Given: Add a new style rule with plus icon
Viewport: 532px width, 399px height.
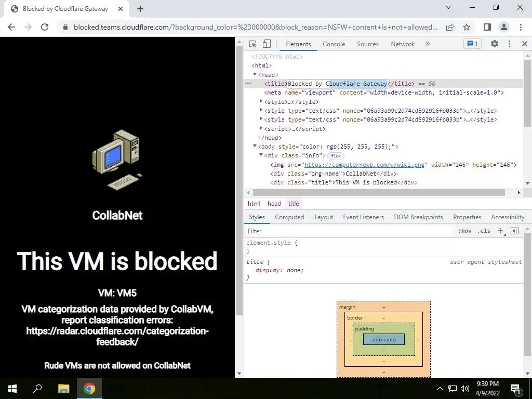Looking at the screenshot, I should (x=500, y=231).
